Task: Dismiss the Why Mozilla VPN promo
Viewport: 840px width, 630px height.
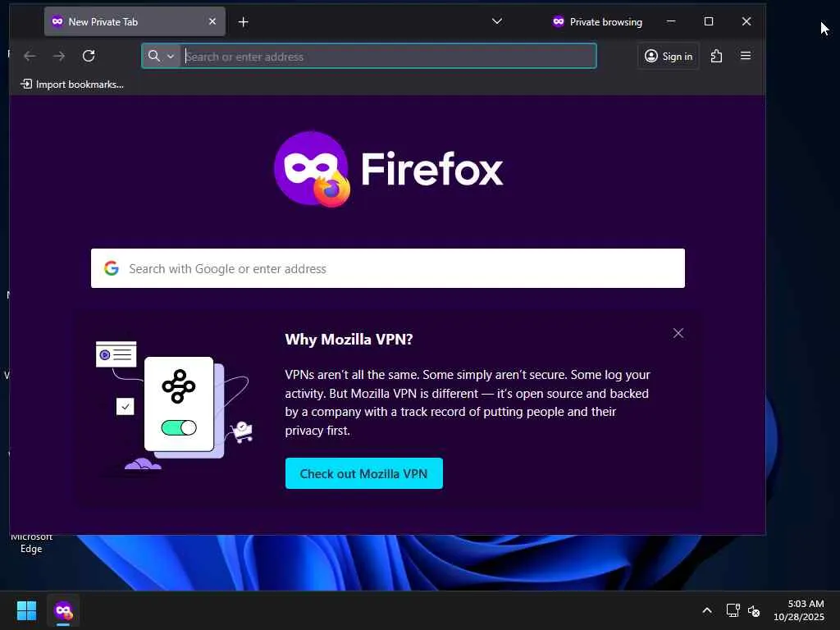Action: [x=678, y=333]
